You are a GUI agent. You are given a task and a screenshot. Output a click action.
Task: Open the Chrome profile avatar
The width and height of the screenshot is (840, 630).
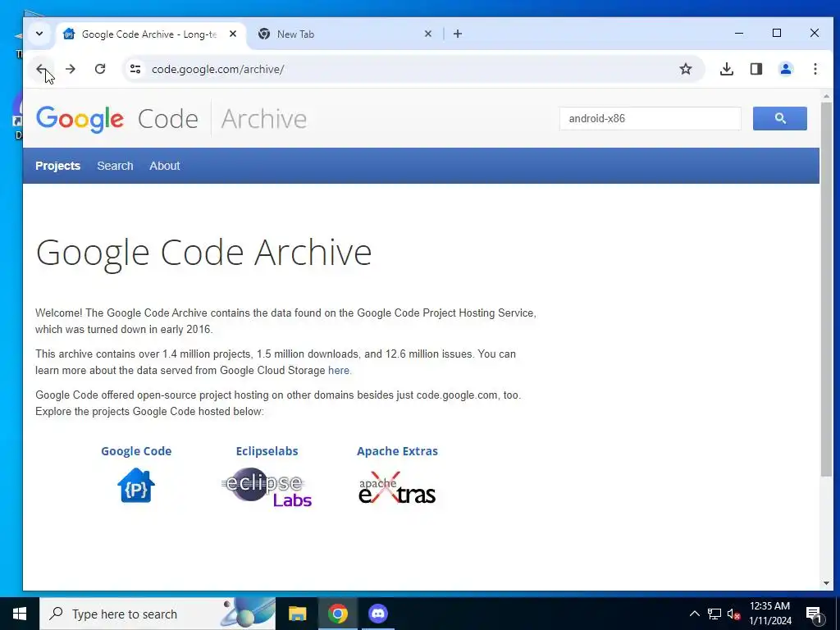785,69
